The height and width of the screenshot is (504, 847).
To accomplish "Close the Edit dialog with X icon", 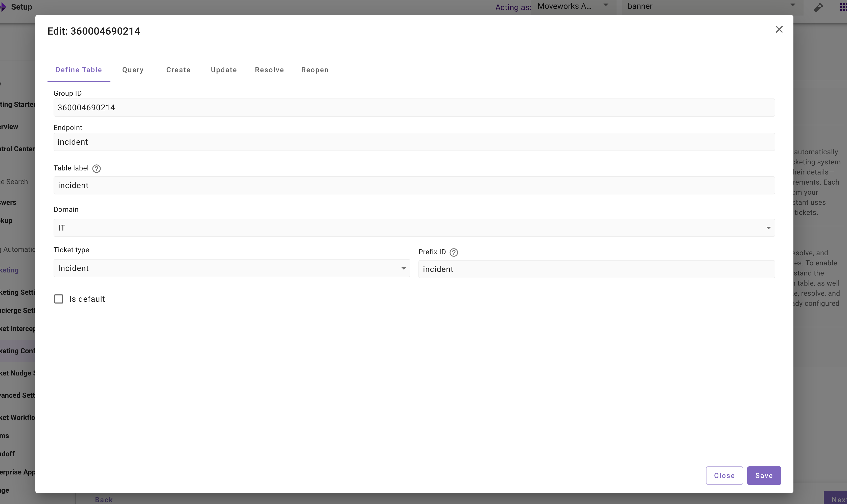I will 779,30.
